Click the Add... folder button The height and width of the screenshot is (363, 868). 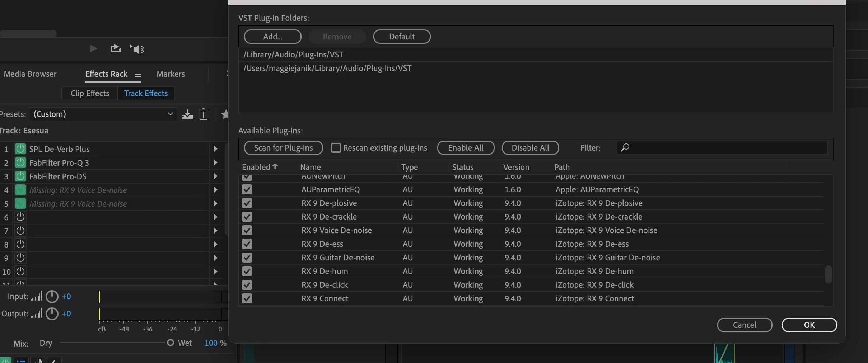pyautogui.click(x=273, y=37)
